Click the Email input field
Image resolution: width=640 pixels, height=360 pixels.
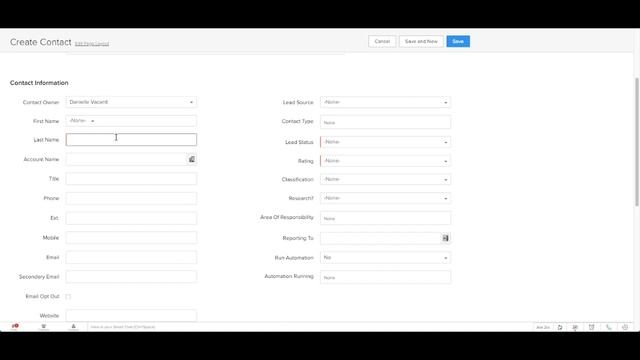[131, 257]
